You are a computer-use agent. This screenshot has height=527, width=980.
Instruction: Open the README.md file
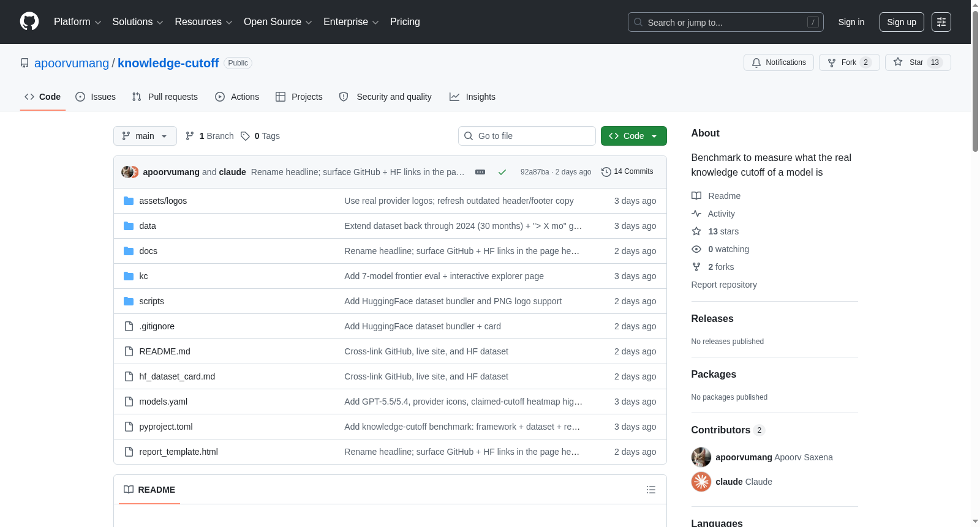tap(165, 351)
